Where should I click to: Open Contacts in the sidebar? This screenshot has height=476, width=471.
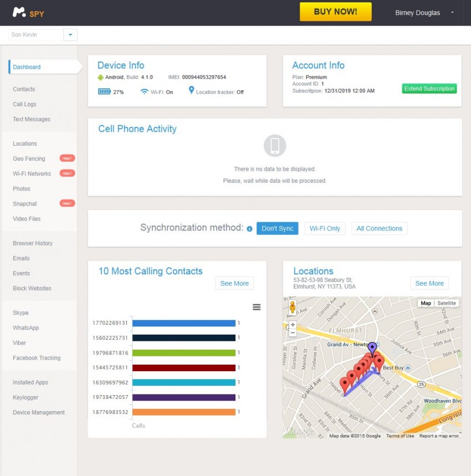click(x=24, y=89)
